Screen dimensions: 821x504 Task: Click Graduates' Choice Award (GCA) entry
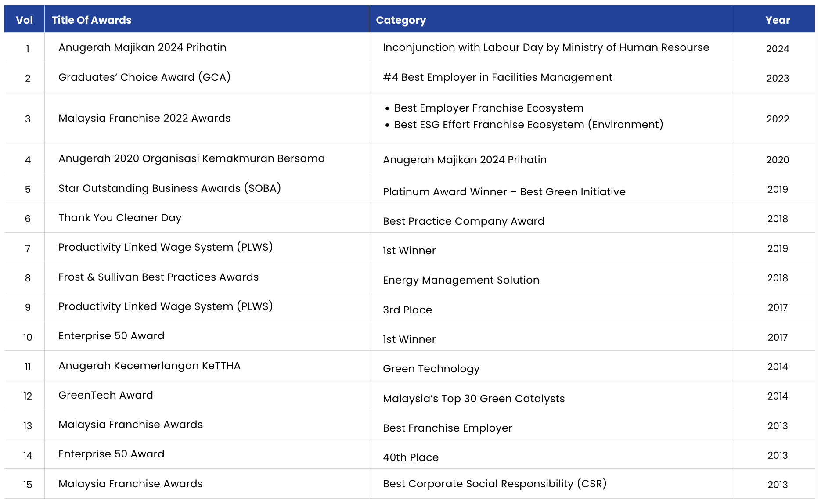pyautogui.click(x=144, y=77)
